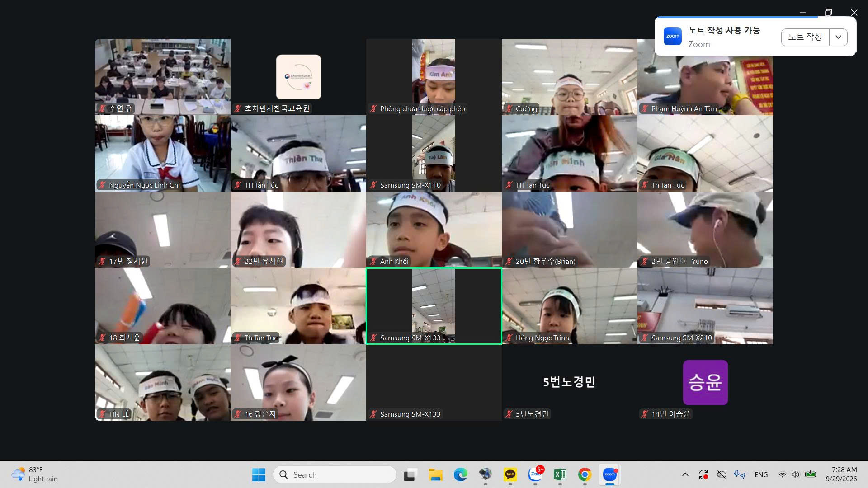The width and height of the screenshot is (868, 488).
Task: Open KakaoTalk from the taskbar
Action: pyautogui.click(x=510, y=474)
